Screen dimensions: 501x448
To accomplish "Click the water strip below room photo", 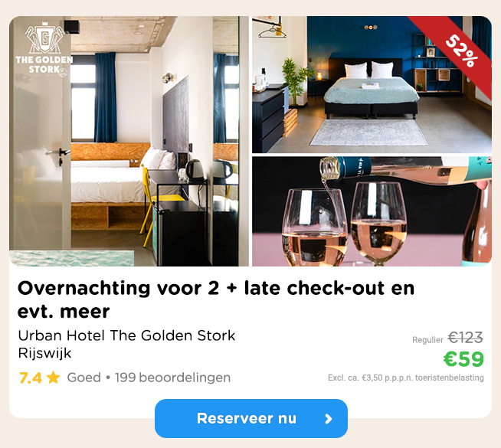I will 71,258.
